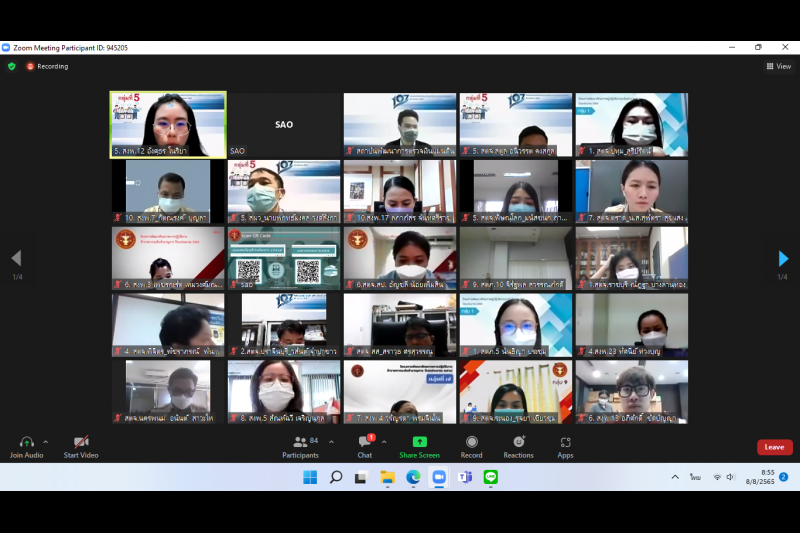Expand the Chat options arrow
The image size is (800, 533).
coord(384,441)
